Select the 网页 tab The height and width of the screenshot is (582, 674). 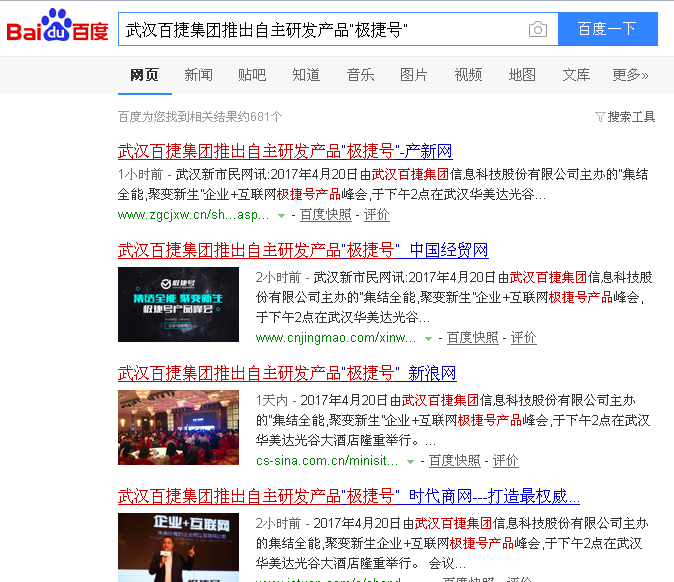tap(144, 75)
